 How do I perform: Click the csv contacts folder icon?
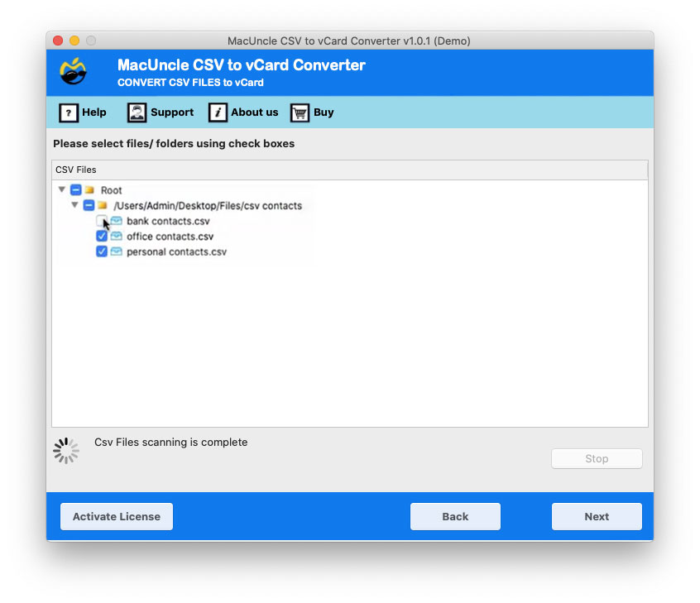(103, 205)
